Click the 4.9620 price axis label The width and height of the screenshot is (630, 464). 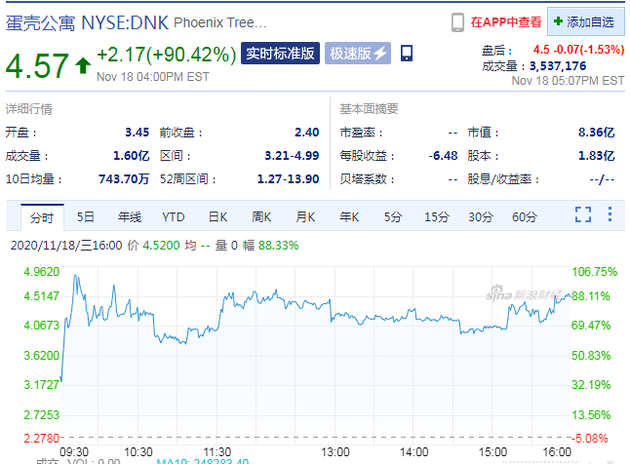pos(41,272)
